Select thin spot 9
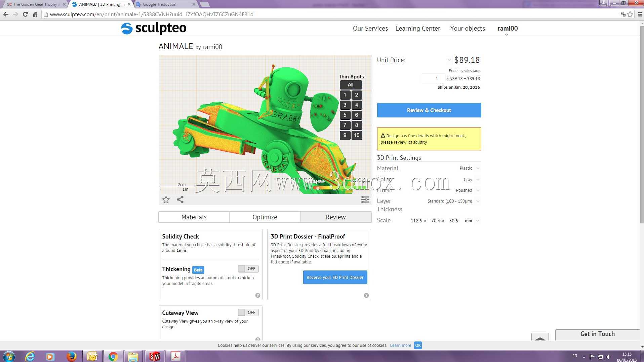The image size is (644, 362). (x=345, y=135)
